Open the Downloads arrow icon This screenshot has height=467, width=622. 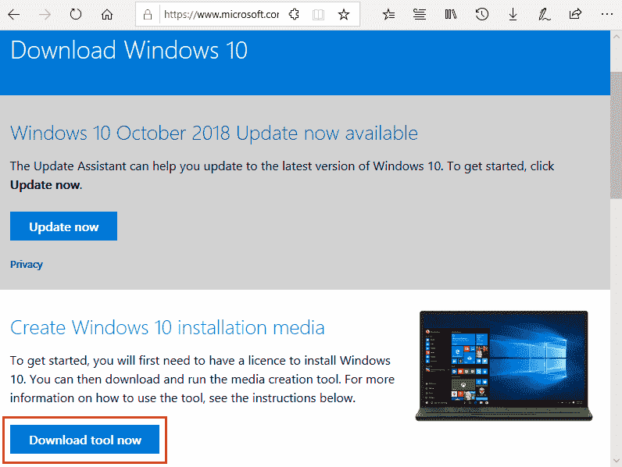point(513,15)
